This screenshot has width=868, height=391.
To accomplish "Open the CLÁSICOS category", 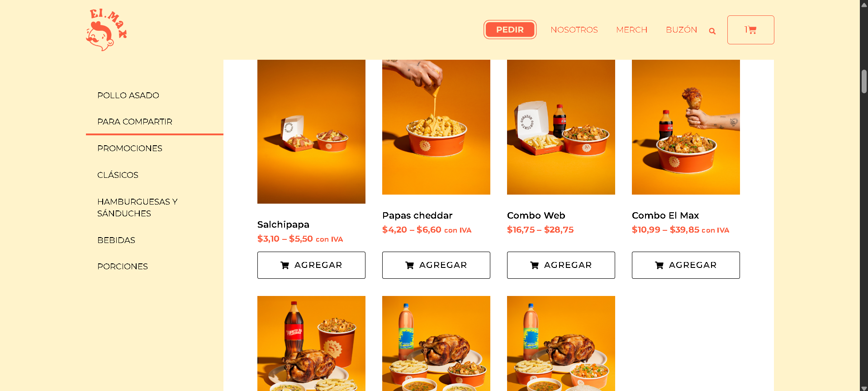I will pos(118,175).
